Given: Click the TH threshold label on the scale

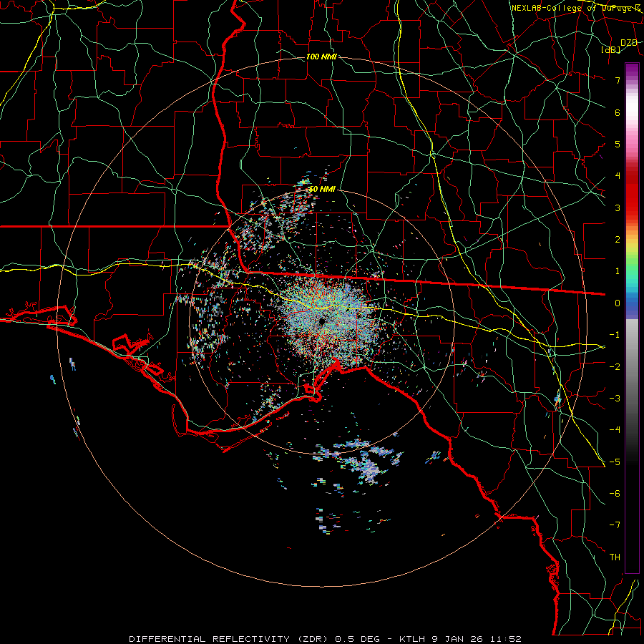Looking at the screenshot, I should [615, 557].
